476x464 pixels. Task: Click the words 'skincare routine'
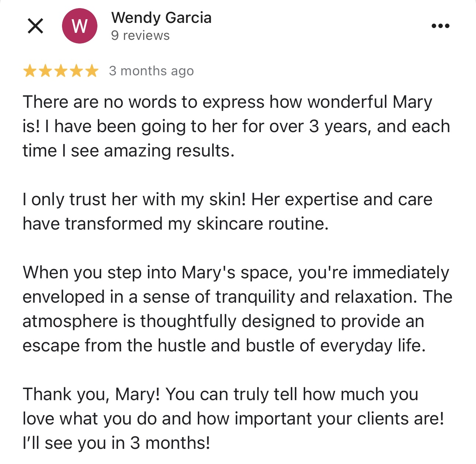pyautogui.click(x=262, y=224)
